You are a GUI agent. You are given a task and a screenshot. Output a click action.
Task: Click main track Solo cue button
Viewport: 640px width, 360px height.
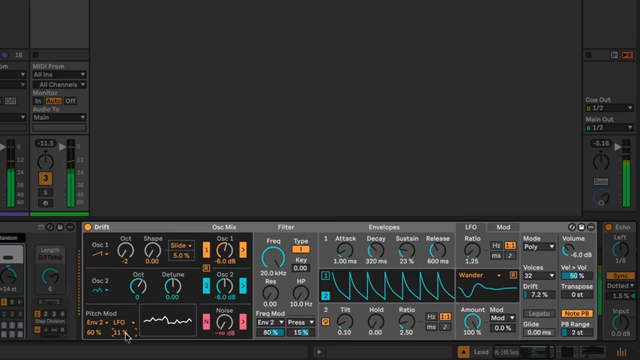(600, 182)
